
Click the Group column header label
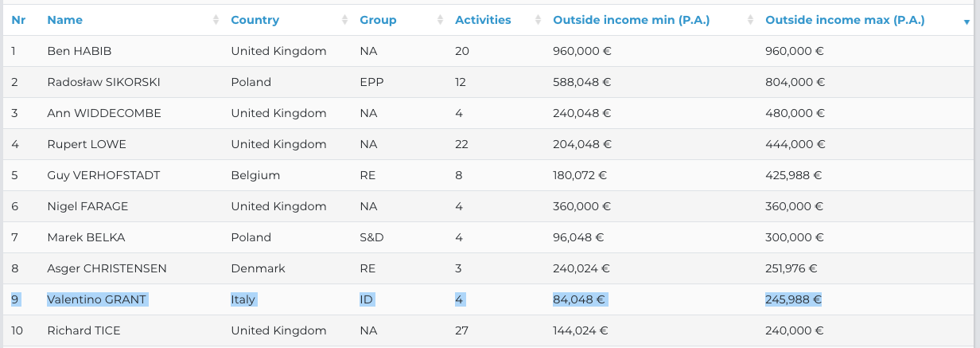pos(378,20)
